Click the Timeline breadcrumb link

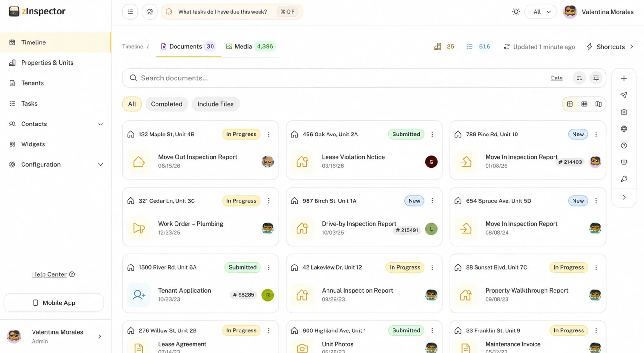coord(132,47)
